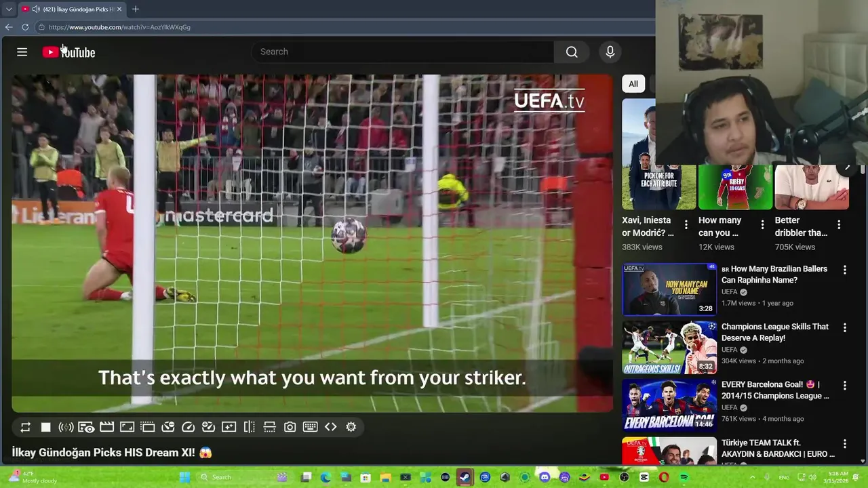
Task: Open menu for Champions League Skills video
Action: coord(845,327)
